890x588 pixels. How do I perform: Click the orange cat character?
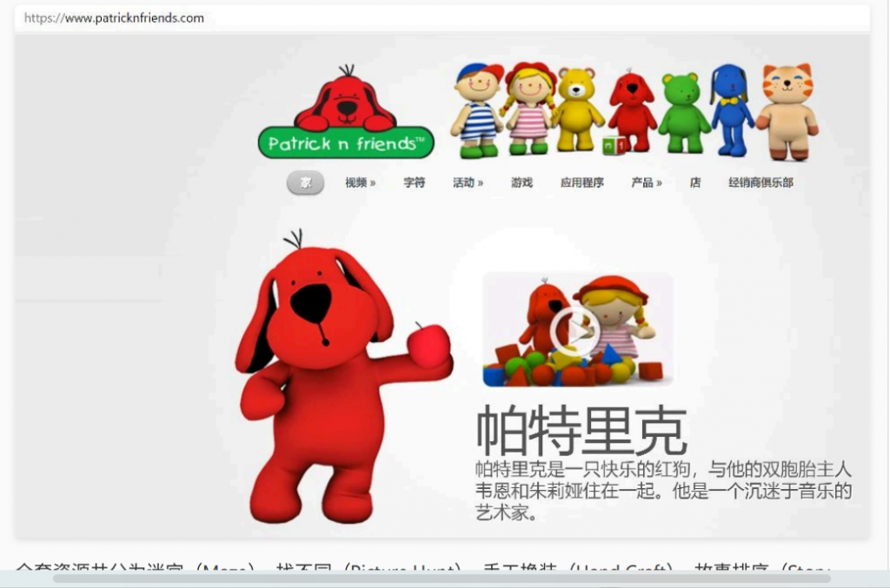click(x=787, y=112)
